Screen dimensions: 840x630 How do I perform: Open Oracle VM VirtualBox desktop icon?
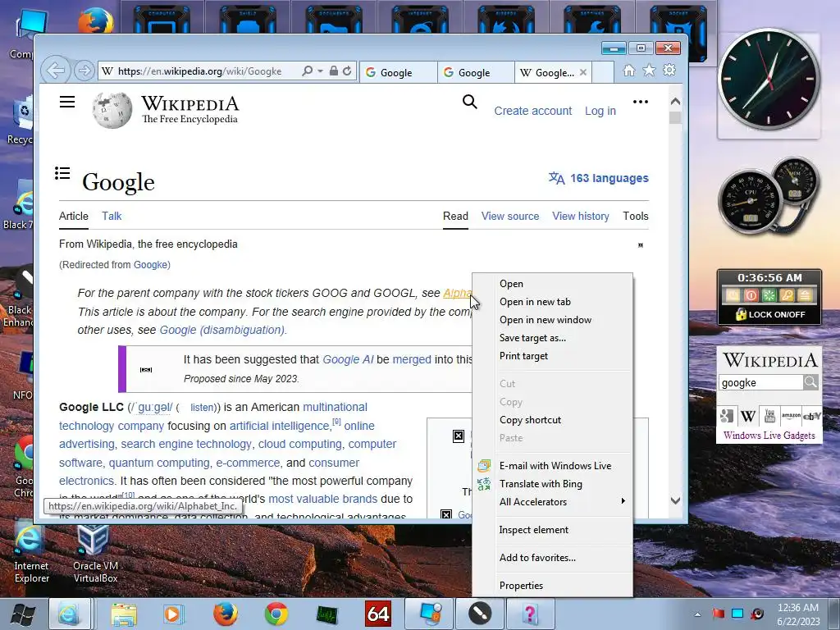point(95,555)
